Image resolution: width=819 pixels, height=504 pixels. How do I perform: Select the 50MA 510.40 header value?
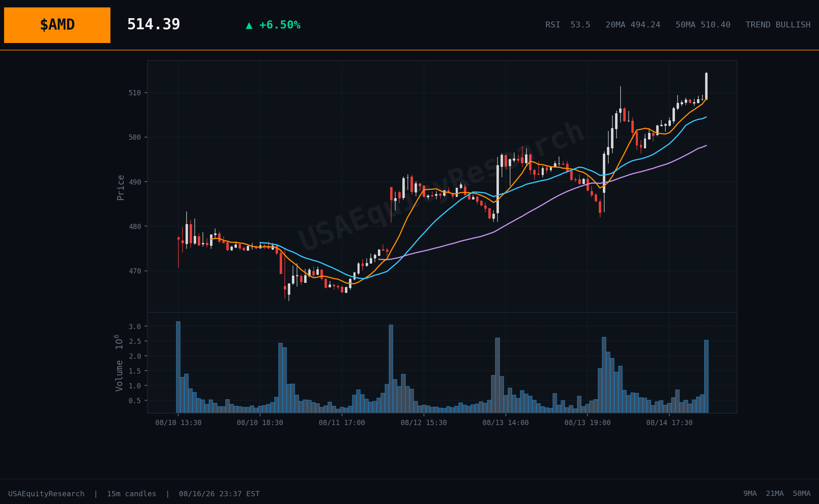703,25
